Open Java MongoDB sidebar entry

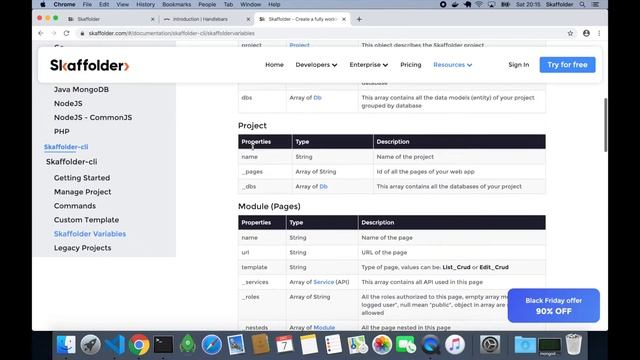81,89
